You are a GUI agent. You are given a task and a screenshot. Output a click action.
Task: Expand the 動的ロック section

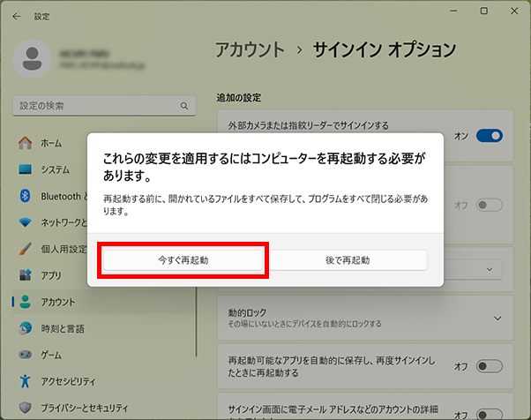[x=497, y=318]
